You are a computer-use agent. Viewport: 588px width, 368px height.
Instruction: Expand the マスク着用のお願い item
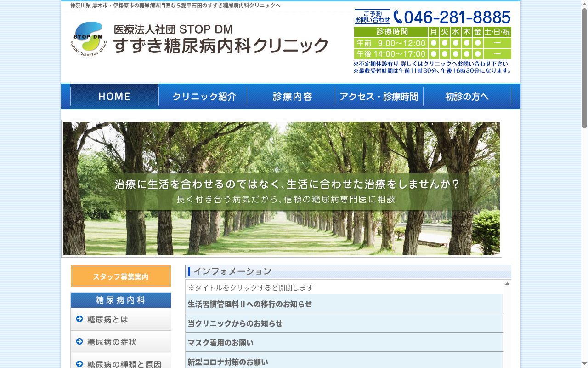pos(345,343)
